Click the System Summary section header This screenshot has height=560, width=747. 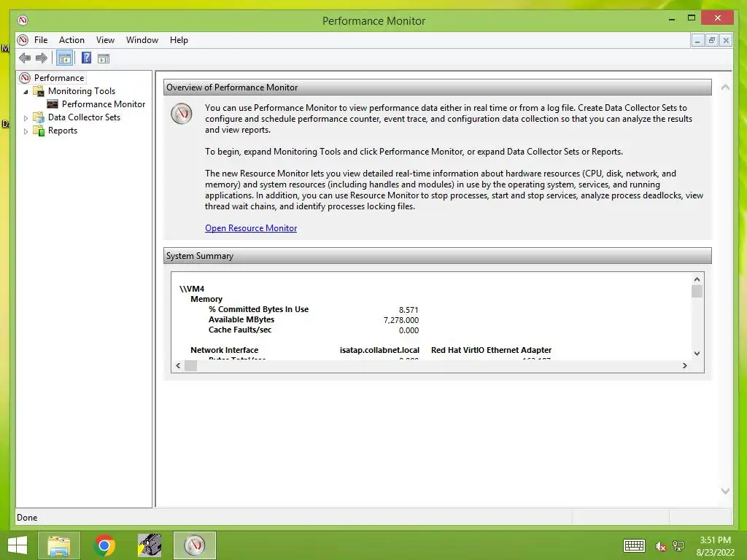click(438, 256)
